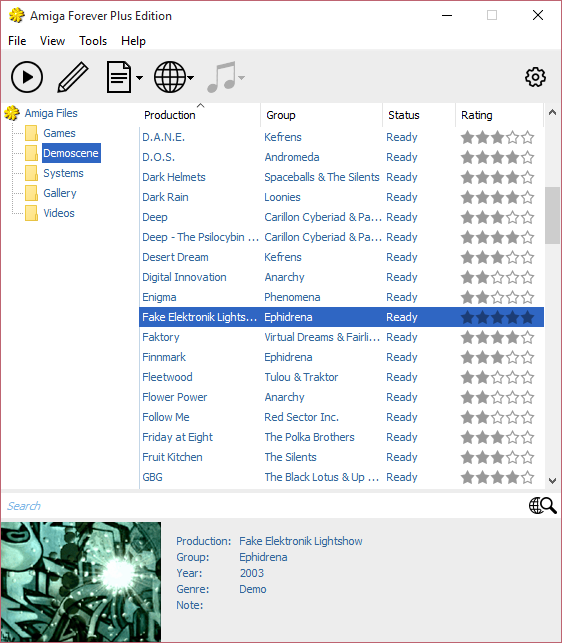Click the Amiga Files root icon
Screen dimensions: 562x643
coord(12,113)
